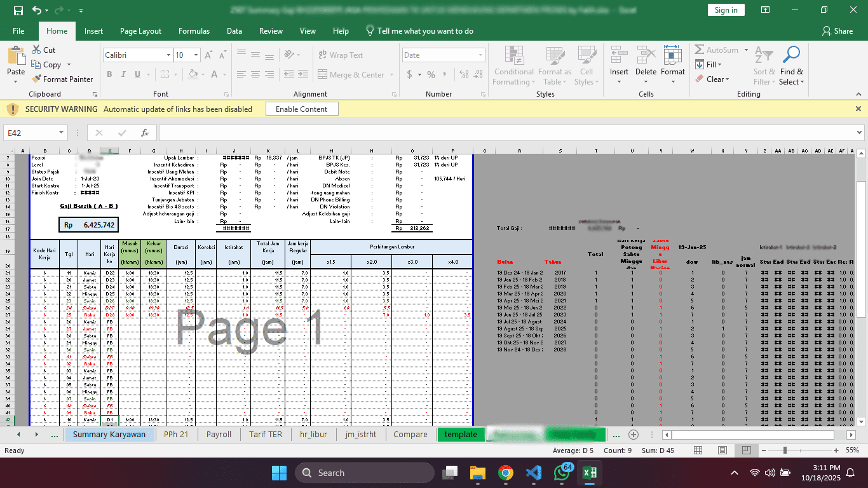
Task: Click the Delete cells icon
Action: click(646, 55)
